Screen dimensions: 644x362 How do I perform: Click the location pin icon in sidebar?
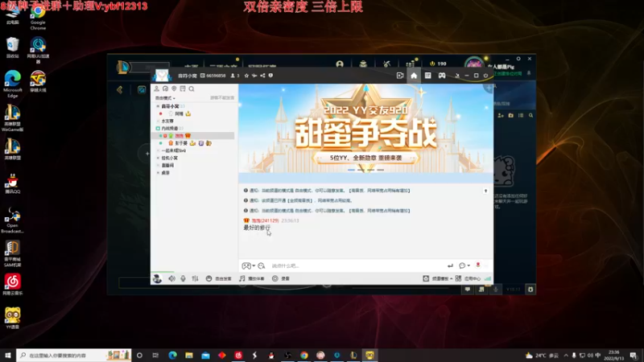tap(174, 88)
